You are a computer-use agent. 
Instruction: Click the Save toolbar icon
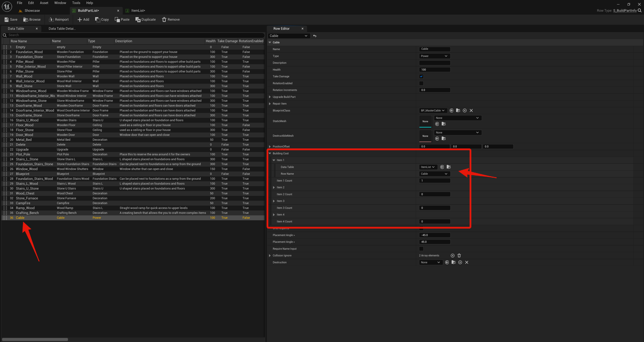pos(7,20)
